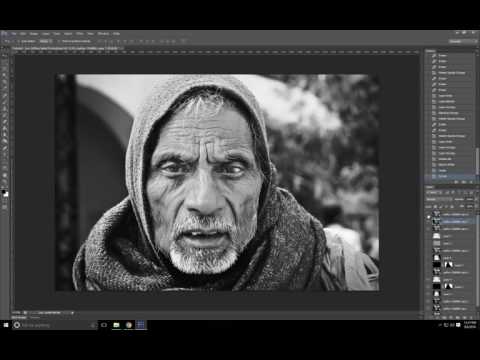The height and width of the screenshot is (360, 480).
Task: Open the Window menu
Action: tap(103, 34)
